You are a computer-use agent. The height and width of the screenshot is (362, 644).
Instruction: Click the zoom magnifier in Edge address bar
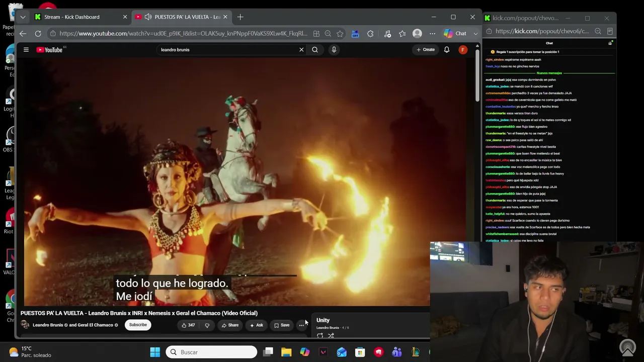point(328,34)
